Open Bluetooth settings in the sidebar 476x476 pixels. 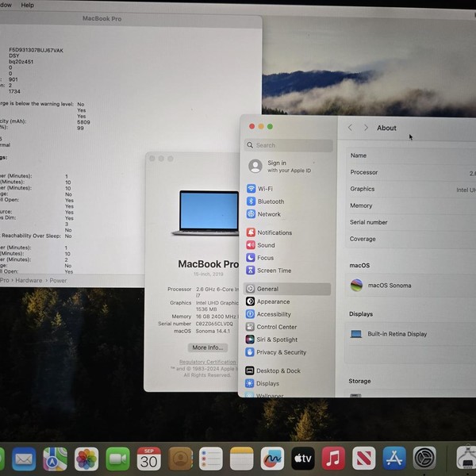tap(265, 202)
